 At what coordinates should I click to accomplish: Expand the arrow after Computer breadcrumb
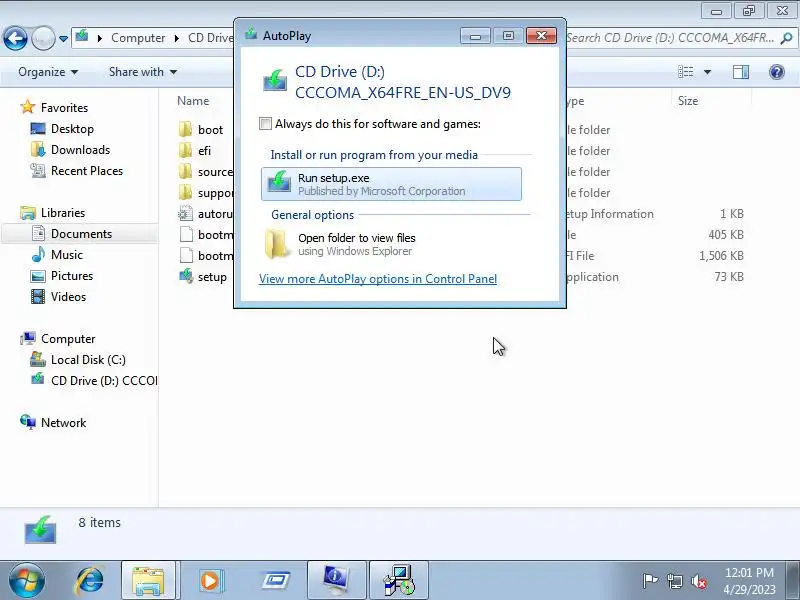pyautogui.click(x=177, y=38)
